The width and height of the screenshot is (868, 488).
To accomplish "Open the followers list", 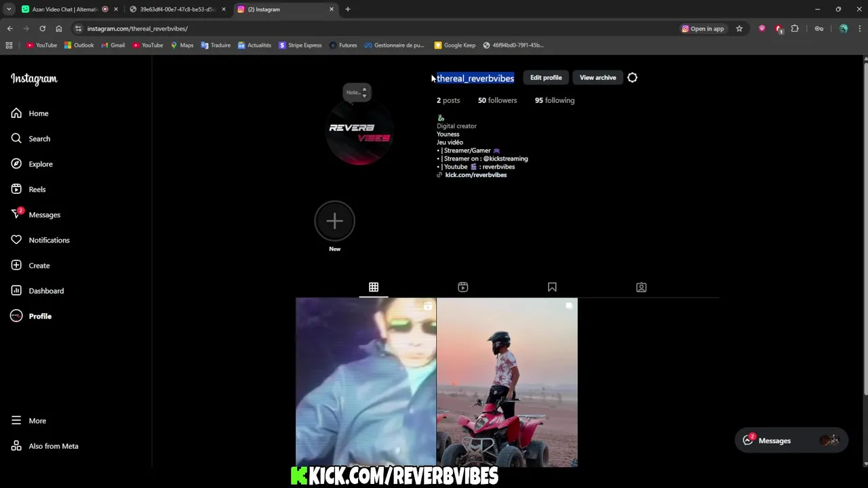I will 497,100.
